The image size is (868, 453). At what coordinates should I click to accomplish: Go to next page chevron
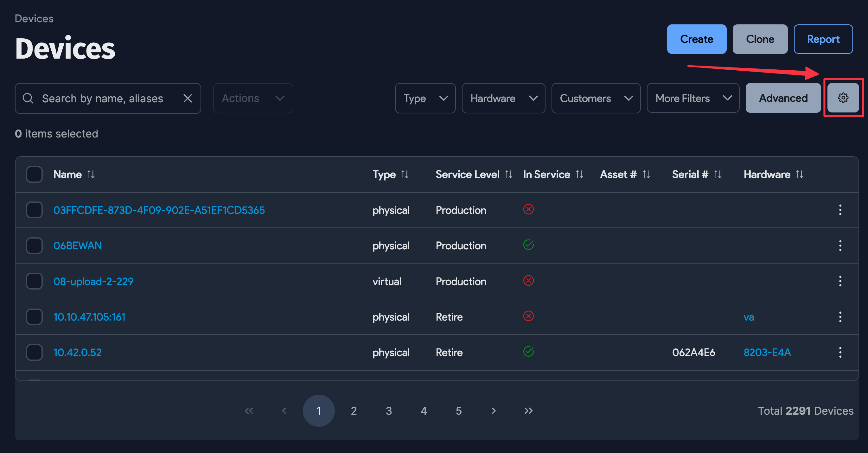point(493,411)
